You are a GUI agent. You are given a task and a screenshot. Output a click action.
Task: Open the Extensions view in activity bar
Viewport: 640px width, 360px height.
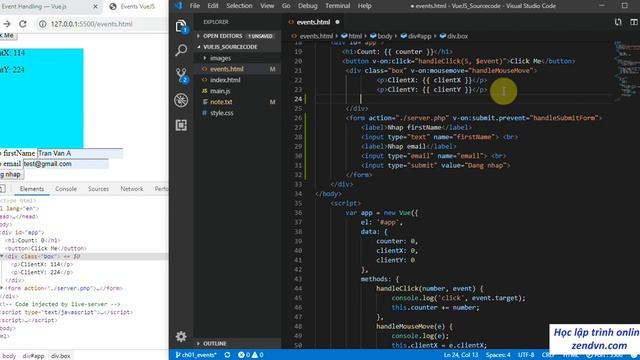(181, 125)
